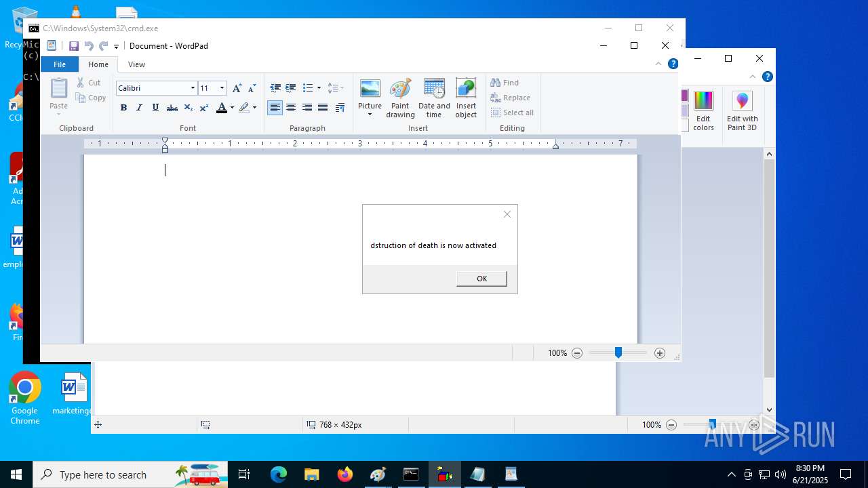Screen dimensions: 868x488
Task: Open Windows Start menu
Action: click(x=16, y=474)
